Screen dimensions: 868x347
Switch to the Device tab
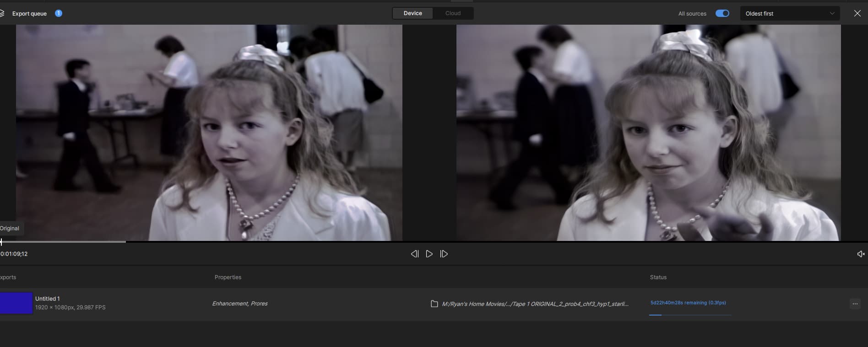tap(412, 13)
